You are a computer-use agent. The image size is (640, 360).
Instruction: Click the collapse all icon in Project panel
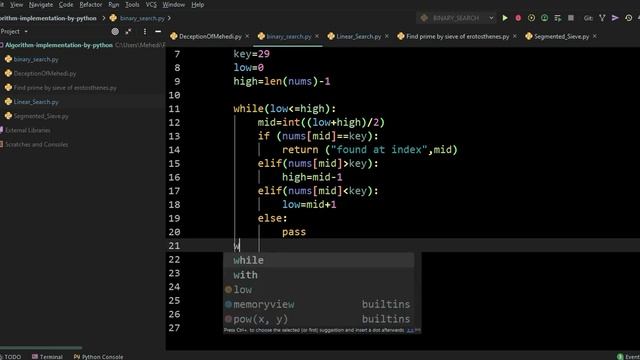[129, 31]
